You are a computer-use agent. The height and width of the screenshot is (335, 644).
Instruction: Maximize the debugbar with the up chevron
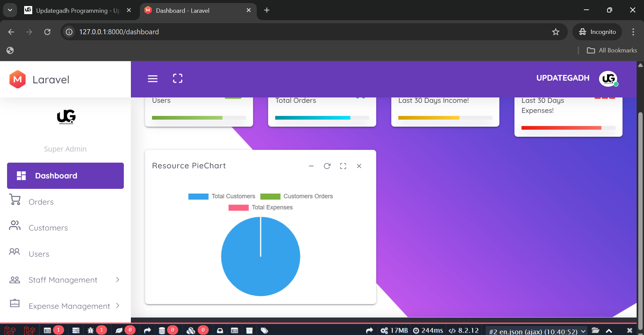pyautogui.click(x=609, y=331)
